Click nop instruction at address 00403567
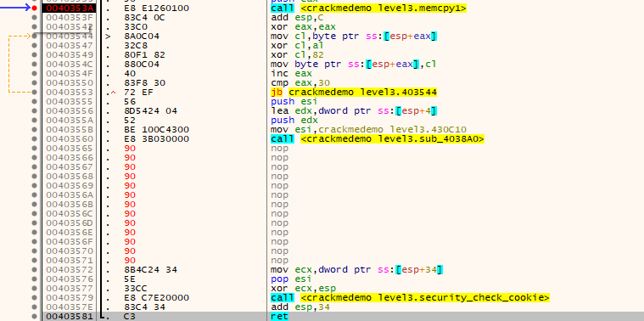 tap(280, 167)
